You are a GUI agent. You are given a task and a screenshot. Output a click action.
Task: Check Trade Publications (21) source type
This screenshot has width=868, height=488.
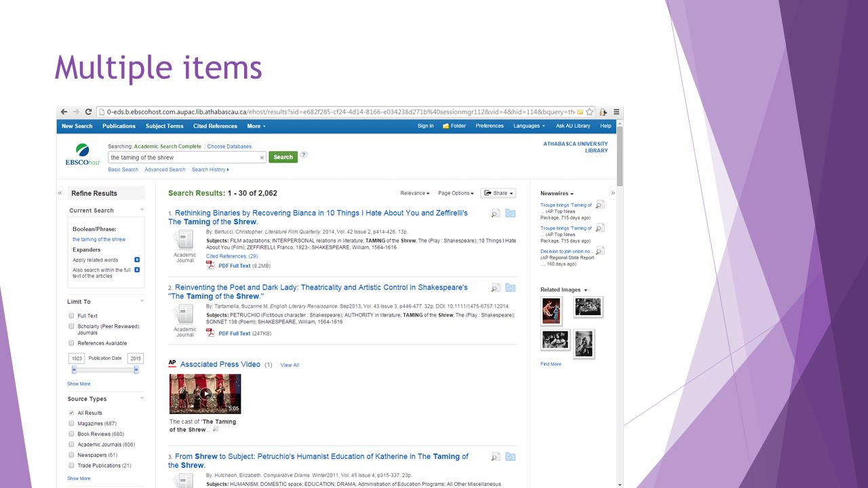(x=71, y=466)
